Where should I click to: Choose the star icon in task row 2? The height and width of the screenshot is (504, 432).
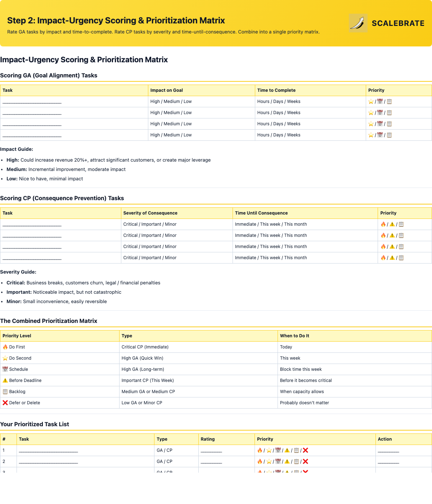269,462
